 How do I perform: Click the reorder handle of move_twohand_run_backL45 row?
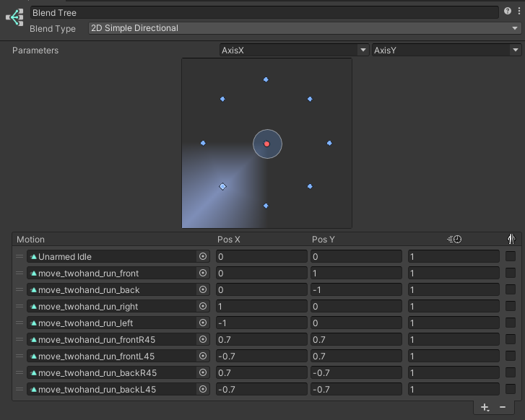pyautogui.click(x=19, y=389)
